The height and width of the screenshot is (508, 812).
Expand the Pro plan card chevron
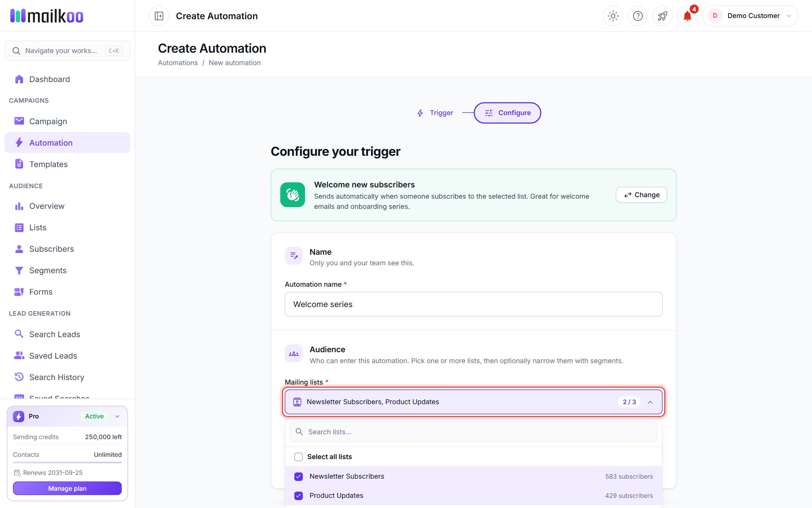pos(117,416)
